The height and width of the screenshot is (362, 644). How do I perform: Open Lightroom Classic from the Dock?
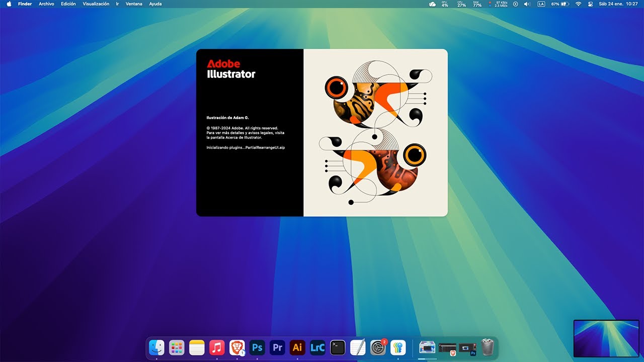(x=317, y=347)
